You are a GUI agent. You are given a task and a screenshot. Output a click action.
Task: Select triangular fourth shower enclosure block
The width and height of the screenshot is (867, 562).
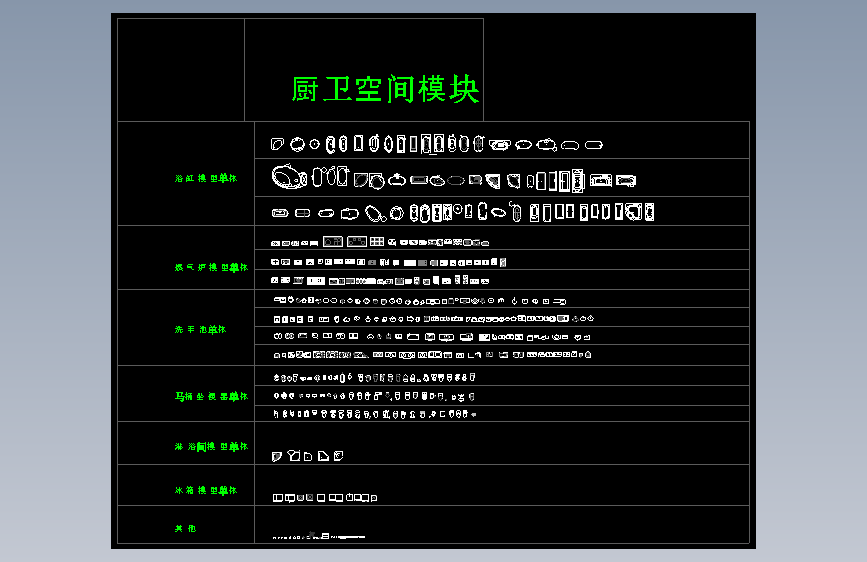pyautogui.click(x=323, y=456)
